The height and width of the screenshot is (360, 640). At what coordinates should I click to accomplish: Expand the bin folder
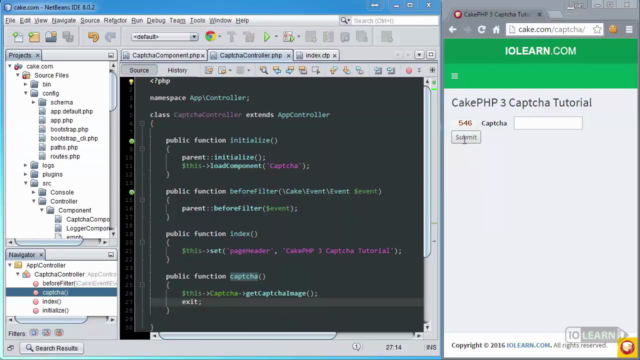tap(26, 84)
